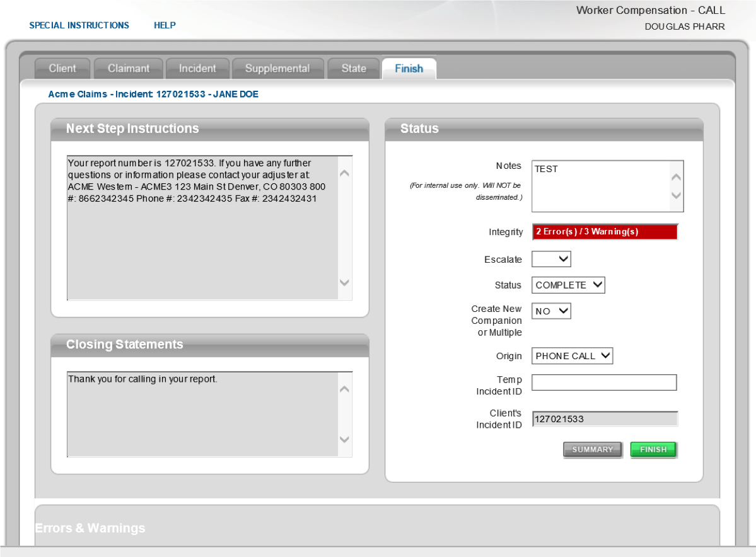This screenshot has height=557, width=756.
Task: Switch to the Incident tab
Action: point(197,69)
